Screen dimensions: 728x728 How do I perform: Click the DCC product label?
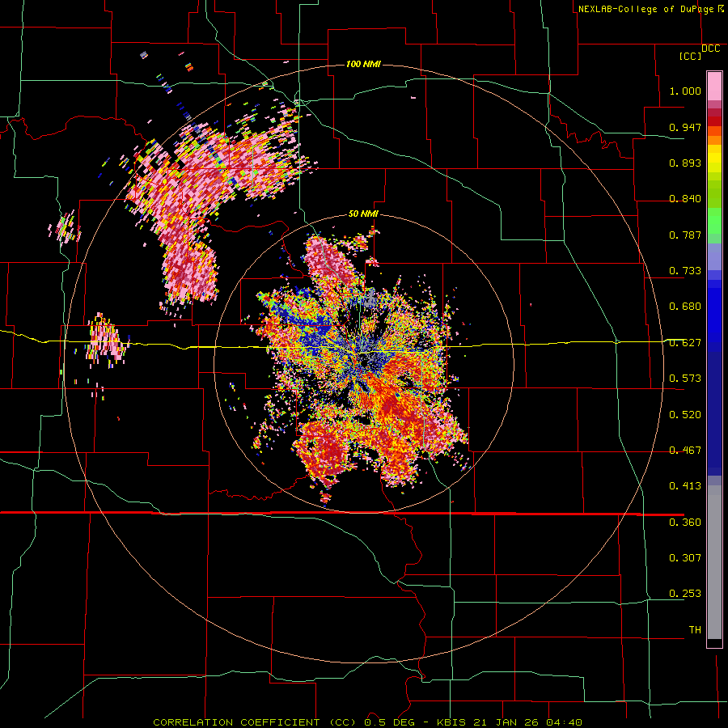[x=711, y=49]
